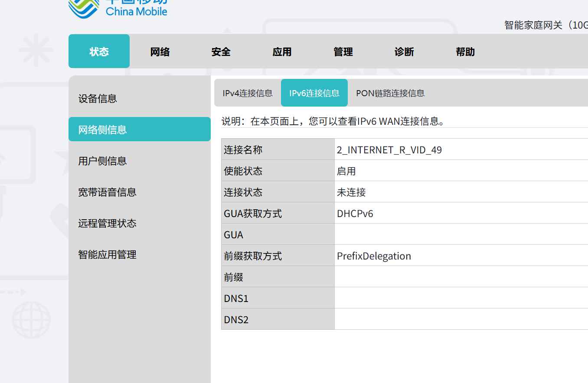Switch to the IPv6连接信息 tab

[x=314, y=93]
